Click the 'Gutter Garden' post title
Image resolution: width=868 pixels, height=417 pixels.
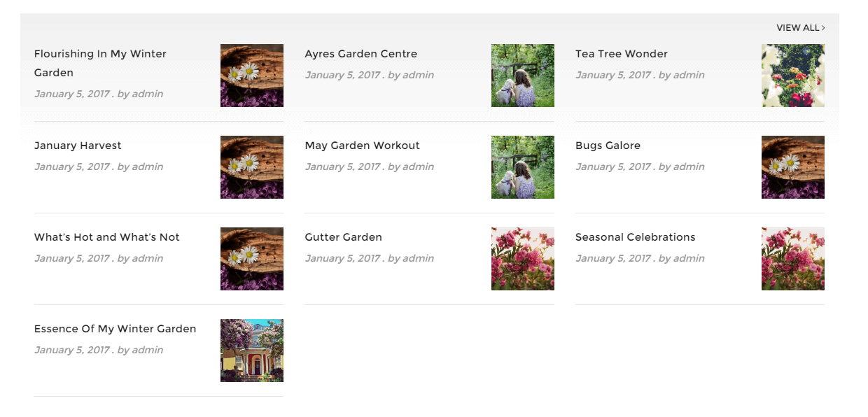(344, 237)
